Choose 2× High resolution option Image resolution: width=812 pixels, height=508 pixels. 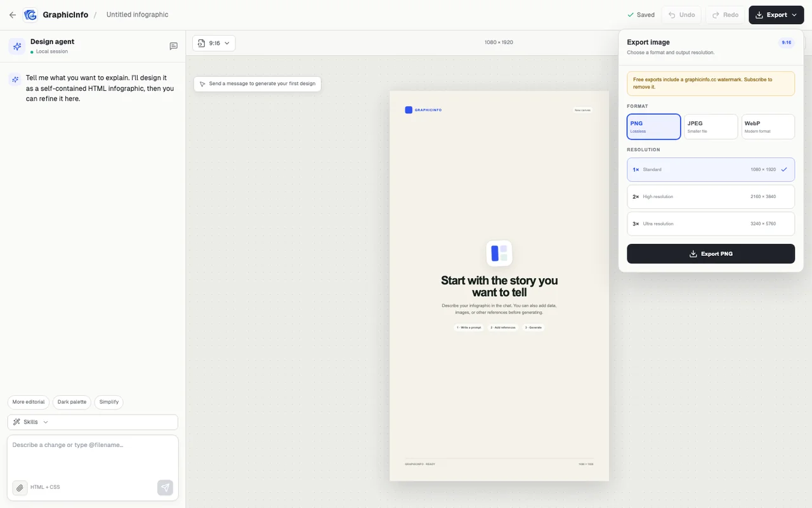710,197
